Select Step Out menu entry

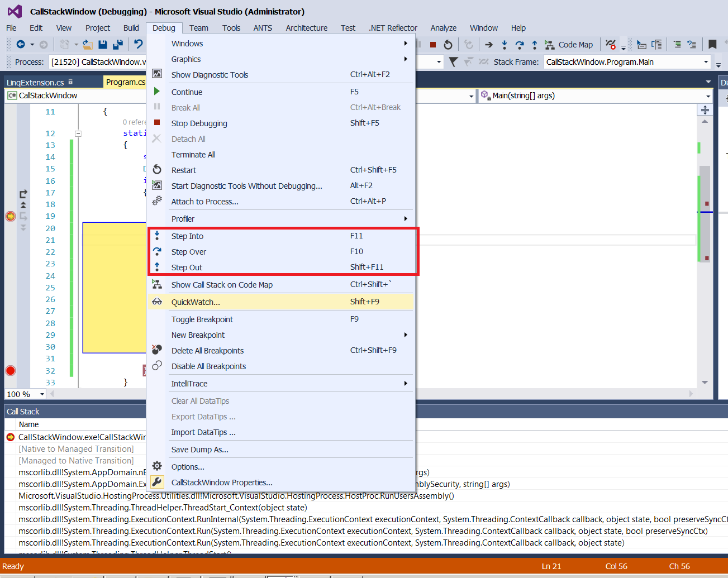pos(280,267)
